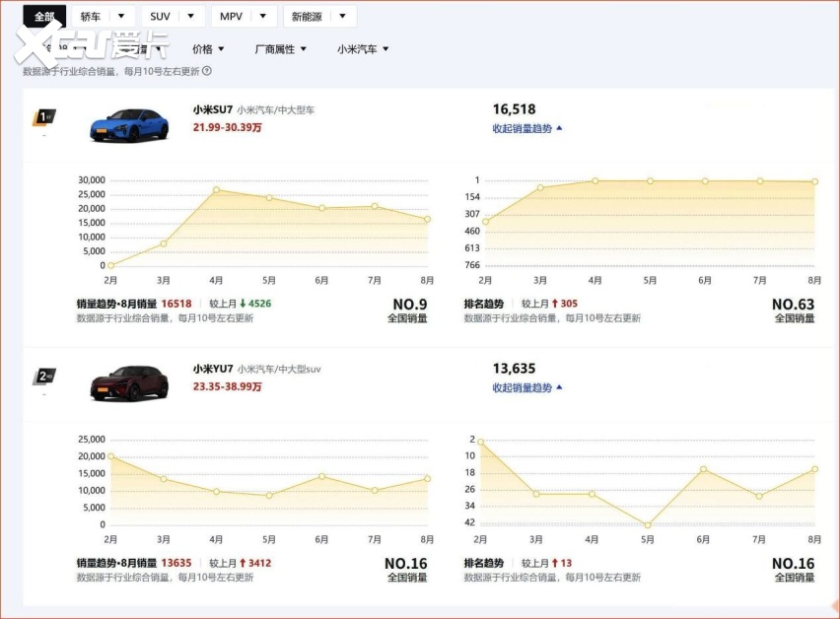Open the 厂商属性 filter dropdown
Viewport: 840px width, 619px height.
click(280, 49)
